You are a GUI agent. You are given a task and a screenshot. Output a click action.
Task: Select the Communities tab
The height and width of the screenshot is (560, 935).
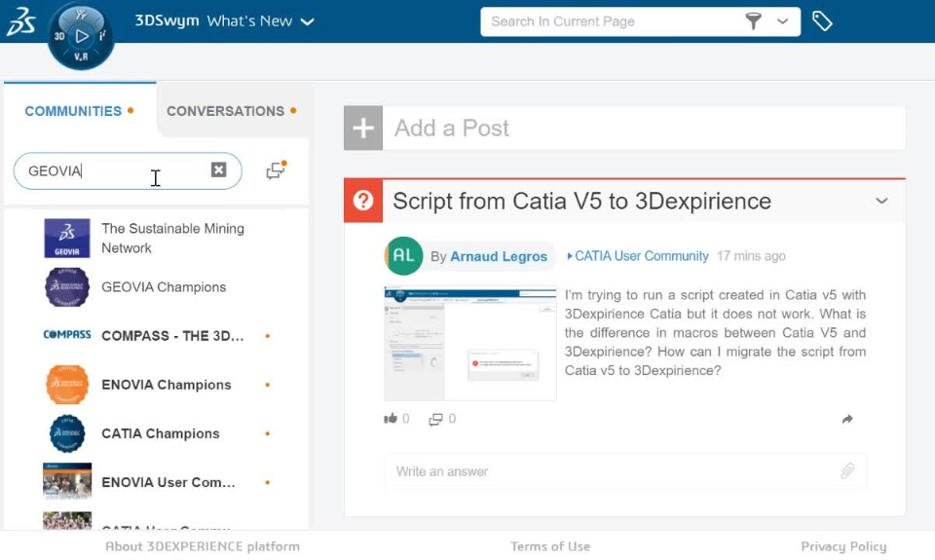click(73, 111)
